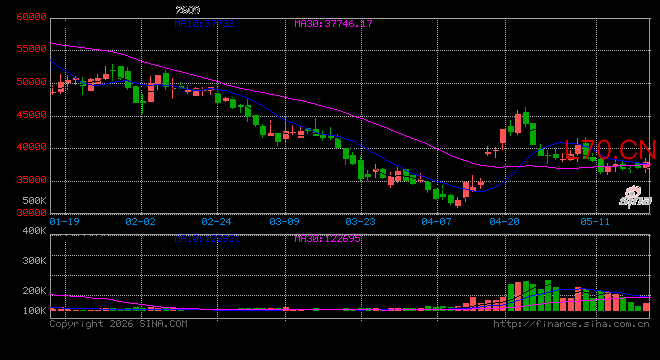Click the 200K volume axis label
660x360 pixels.
(35, 291)
